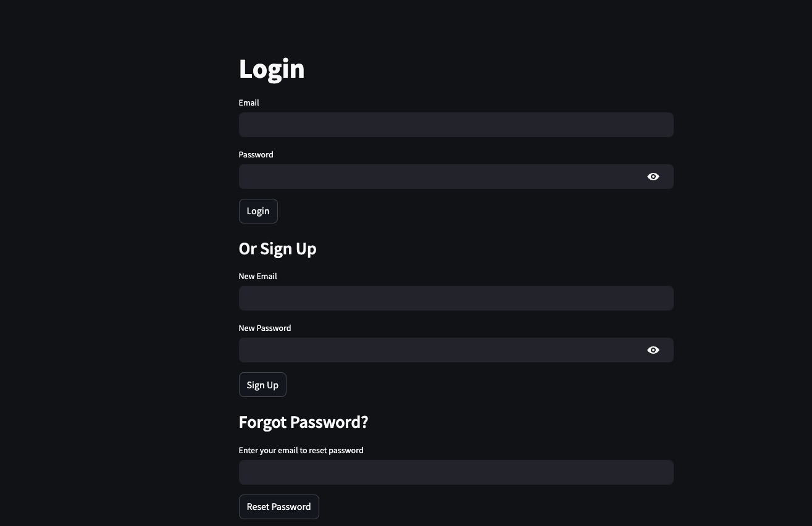812x526 pixels.
Task: Select the New Email input field
Action: (x=456, y=298)
